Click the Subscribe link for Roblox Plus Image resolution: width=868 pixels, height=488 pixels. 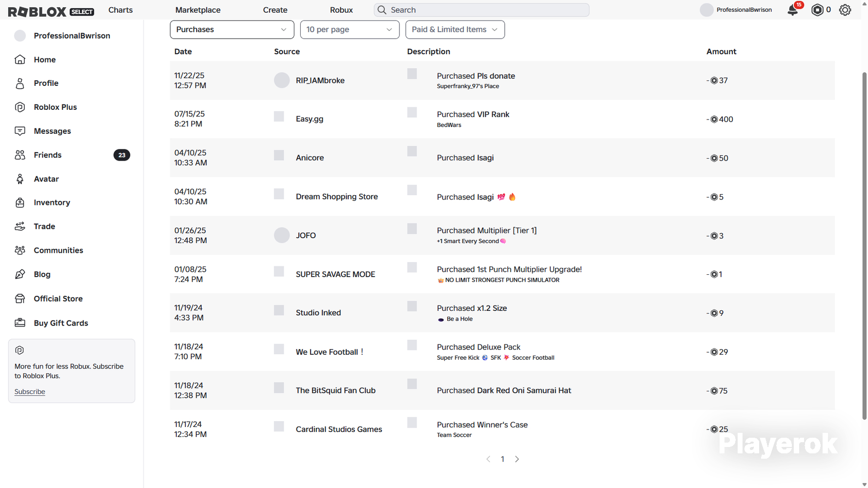pyautogui.click(x=30, y=392)
